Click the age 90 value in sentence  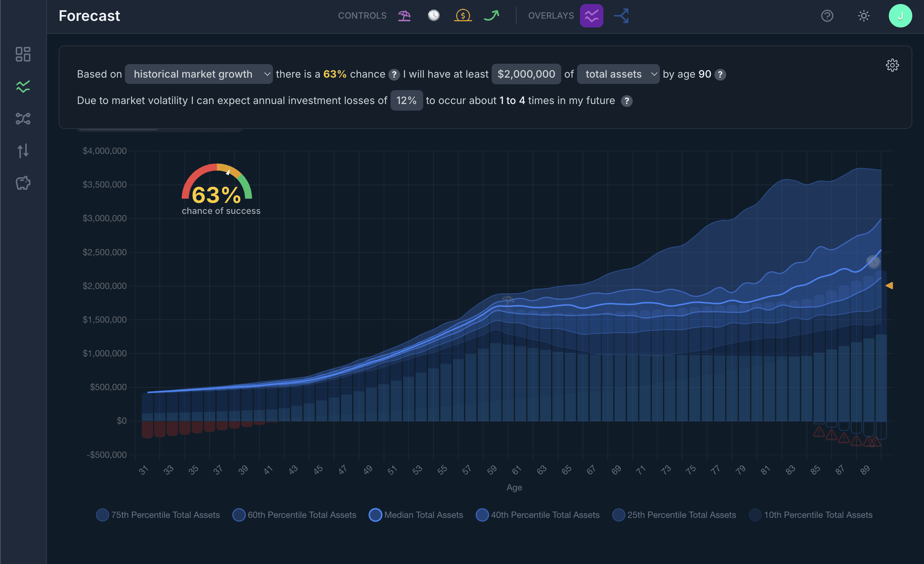pos(705,74)
